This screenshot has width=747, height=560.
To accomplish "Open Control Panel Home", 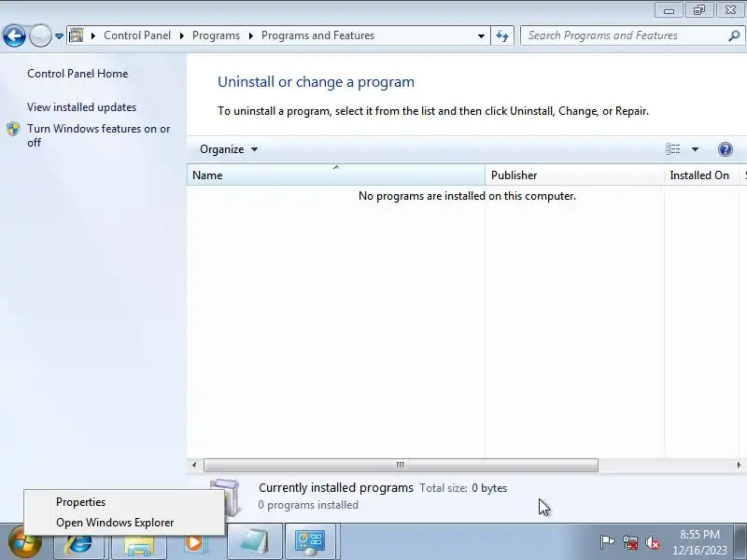I will click(x=78, y=74).
